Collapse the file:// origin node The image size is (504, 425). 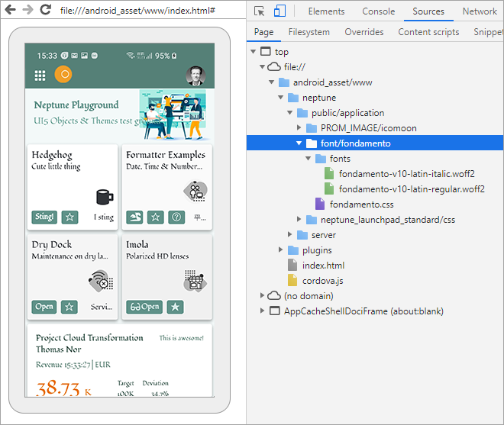pos(262,67)
